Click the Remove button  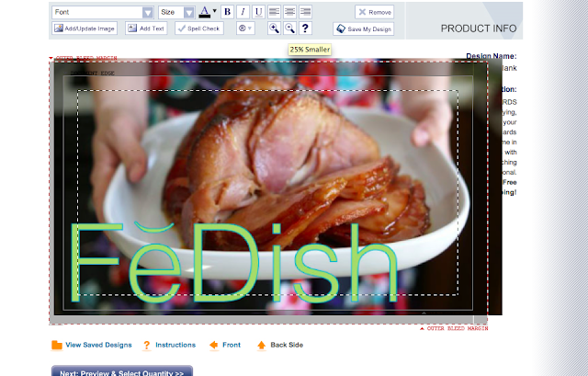tap(374, 12)
